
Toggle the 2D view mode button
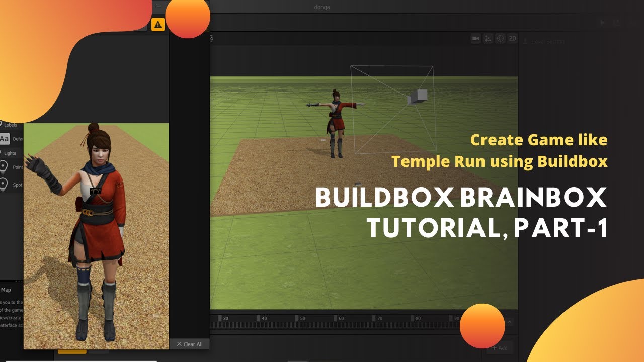pos(512,39)
